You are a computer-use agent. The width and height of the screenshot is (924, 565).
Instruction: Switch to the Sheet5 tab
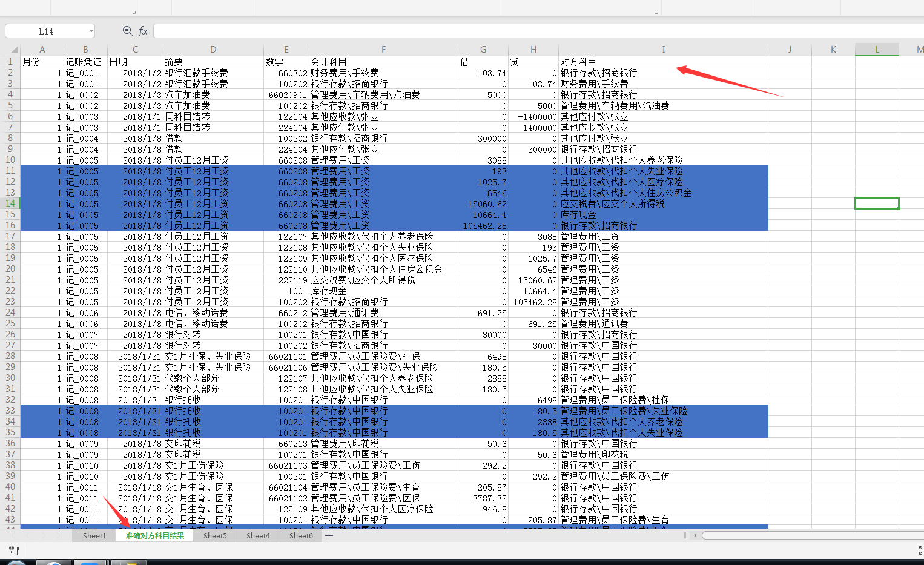coord(215,535)
